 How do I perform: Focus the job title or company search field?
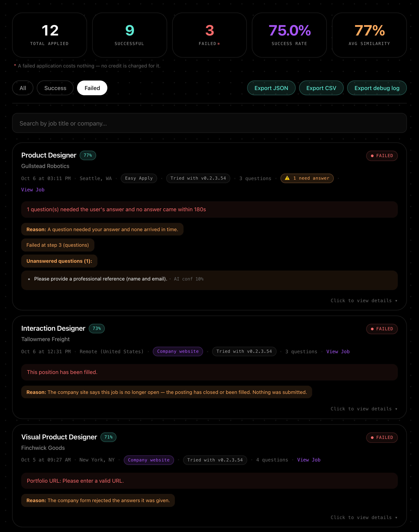pyautogui.click(x=209, y=123)
